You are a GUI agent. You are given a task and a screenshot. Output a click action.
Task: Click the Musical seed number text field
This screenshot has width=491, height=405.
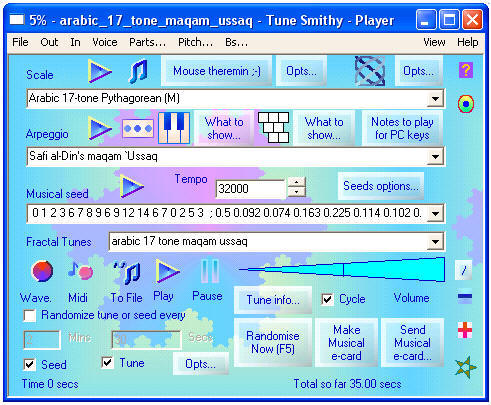[x=227, y=213]
